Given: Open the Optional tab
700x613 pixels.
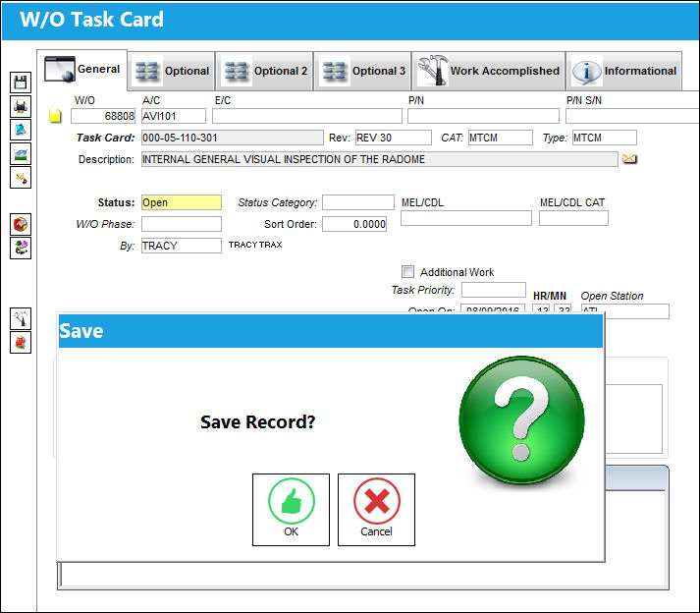Looking at the screenshot, I should tap(172, 71).
